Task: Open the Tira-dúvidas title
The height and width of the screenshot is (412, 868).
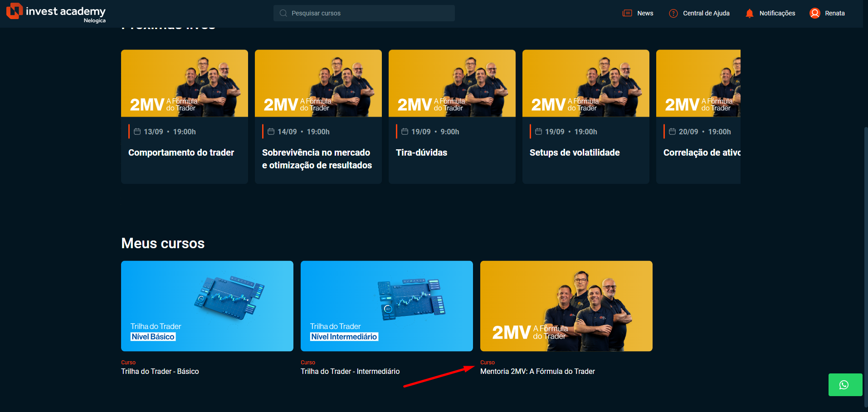Action: [421, 152]
